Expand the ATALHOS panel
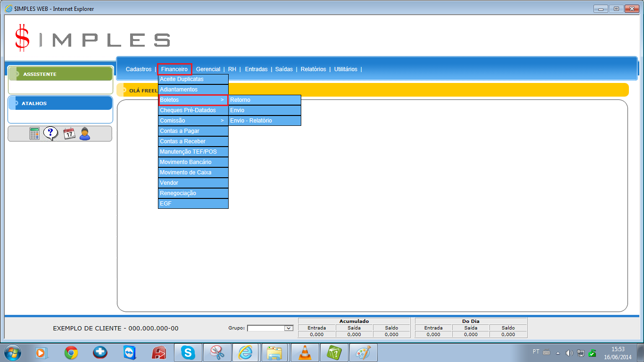This screenshot has width=644, height=362. [60, 103]
